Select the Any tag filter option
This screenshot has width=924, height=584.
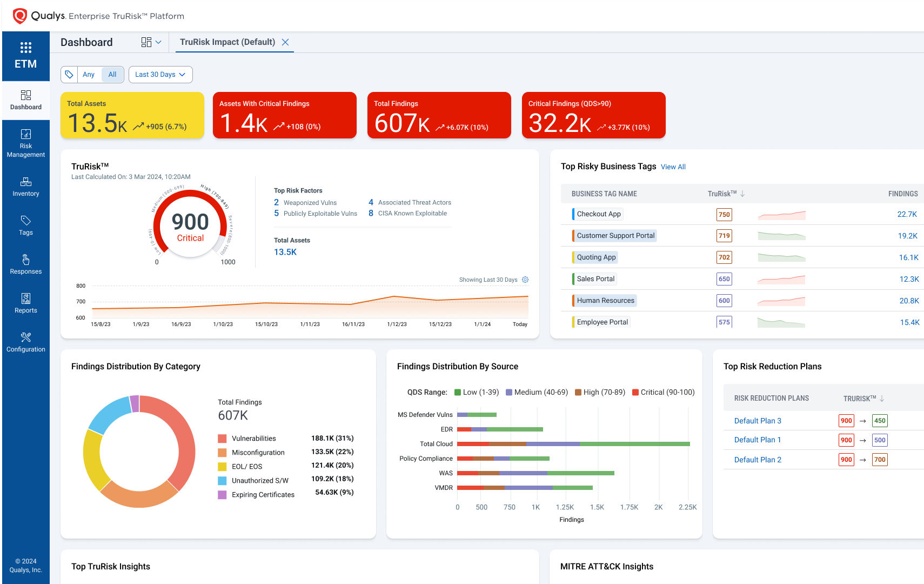coord(89,75)
